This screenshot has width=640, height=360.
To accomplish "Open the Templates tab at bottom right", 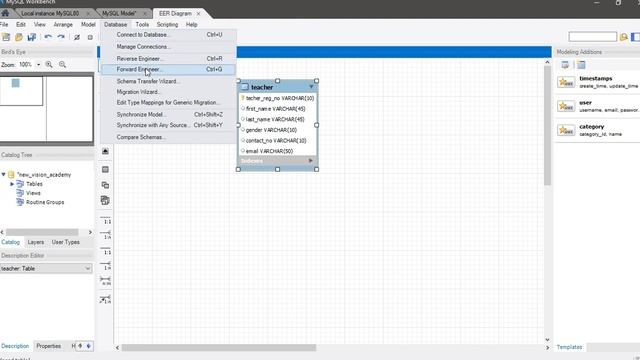I will 569,347.
